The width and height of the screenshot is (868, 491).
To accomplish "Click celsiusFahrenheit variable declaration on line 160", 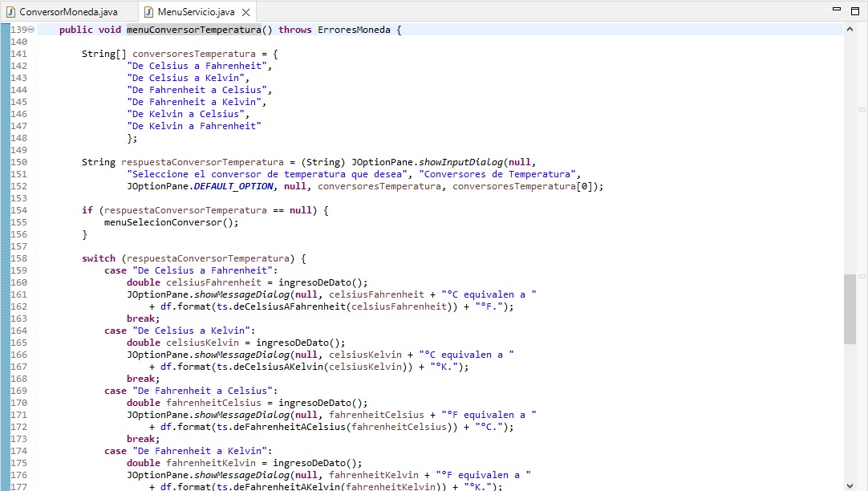I will (x=213, y=283).
